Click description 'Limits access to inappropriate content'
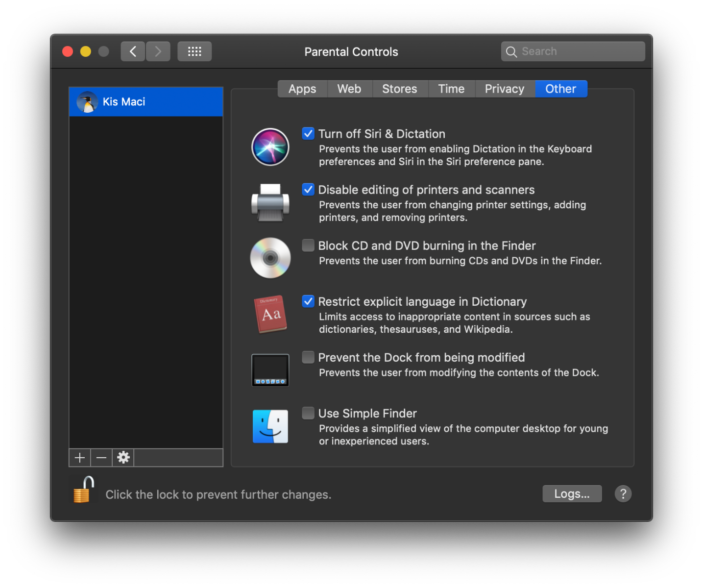The height and width of the screenshot is (588, 703). tap(455, 323)
